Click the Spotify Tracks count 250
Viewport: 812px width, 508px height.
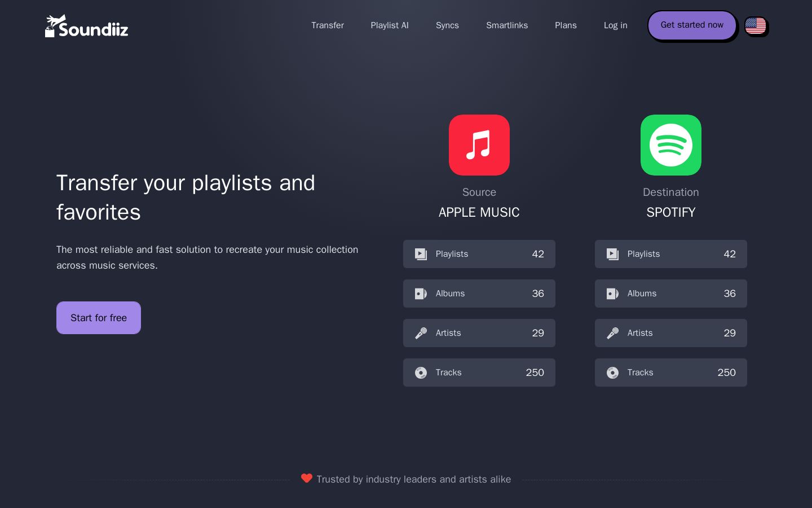coord(727,373)
